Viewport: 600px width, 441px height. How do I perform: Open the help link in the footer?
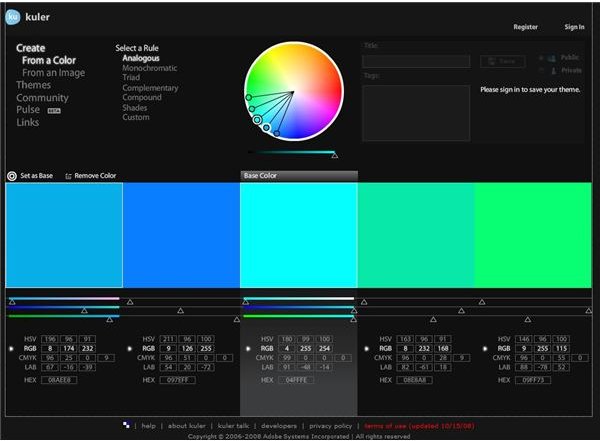tap(148, 426)
